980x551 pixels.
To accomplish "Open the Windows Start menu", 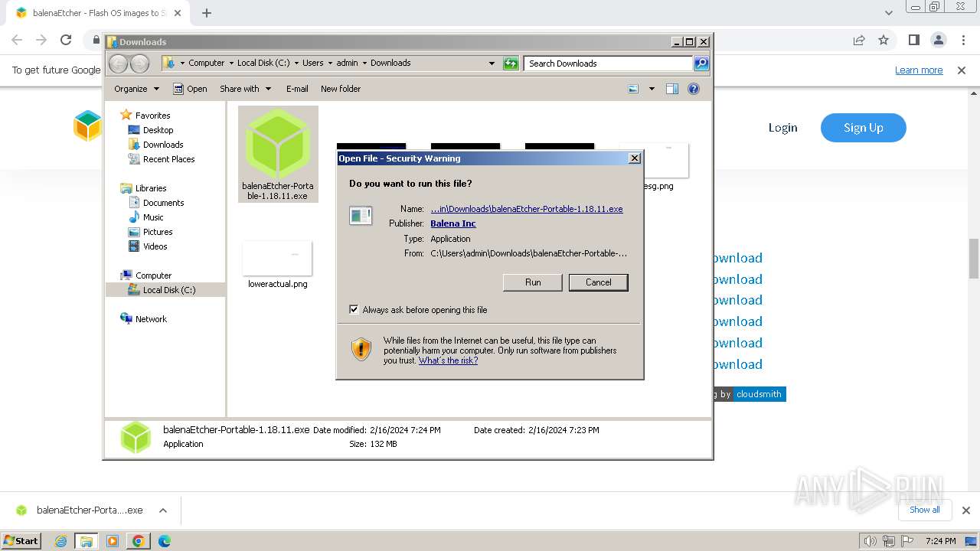I will pyautogui.click(x=21, y=540).
